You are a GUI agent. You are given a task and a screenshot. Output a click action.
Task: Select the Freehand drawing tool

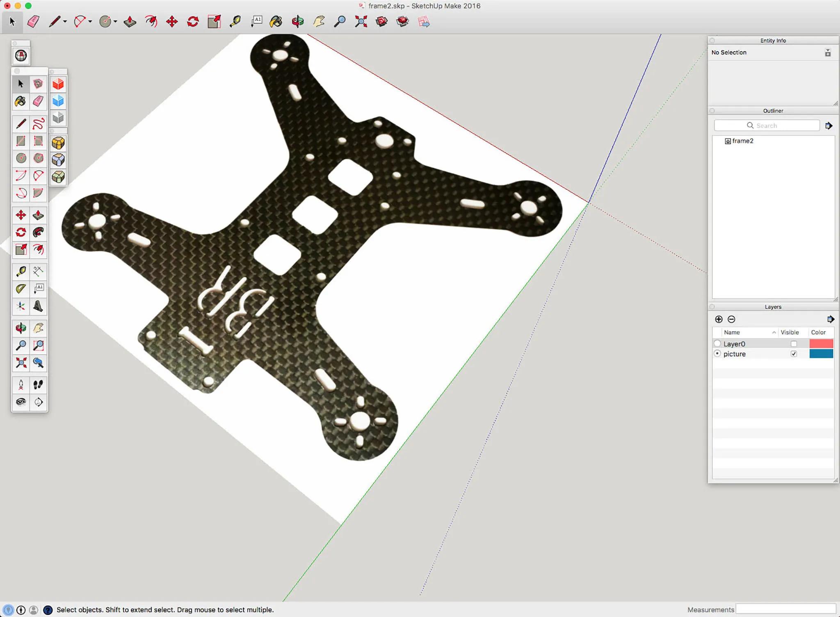tap(38, 123)
